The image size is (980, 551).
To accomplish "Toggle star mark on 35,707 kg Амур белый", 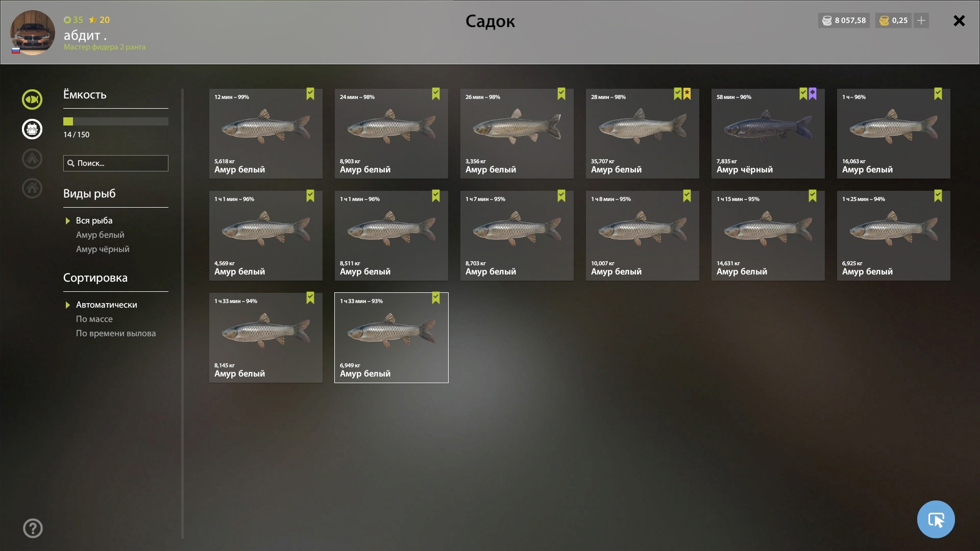I will (x=687, y=94).
